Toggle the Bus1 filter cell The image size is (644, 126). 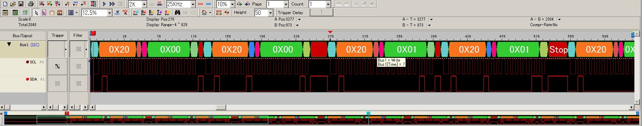point(79,49)
